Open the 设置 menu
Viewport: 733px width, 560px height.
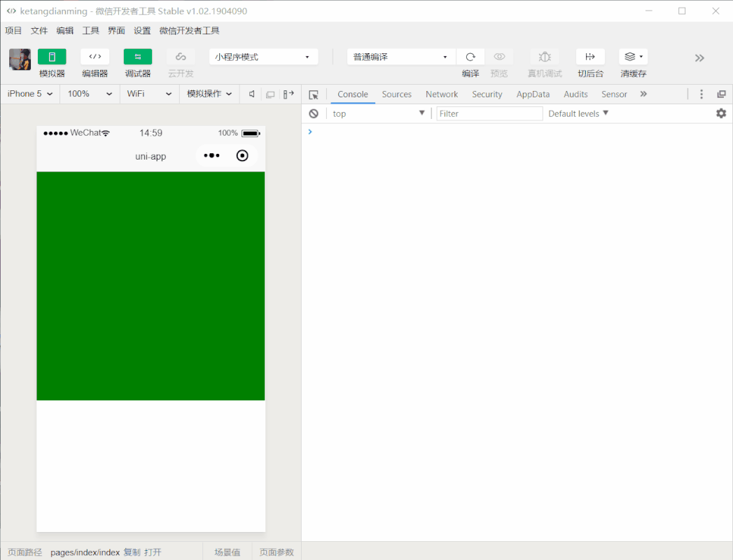[x=142, y=31]
